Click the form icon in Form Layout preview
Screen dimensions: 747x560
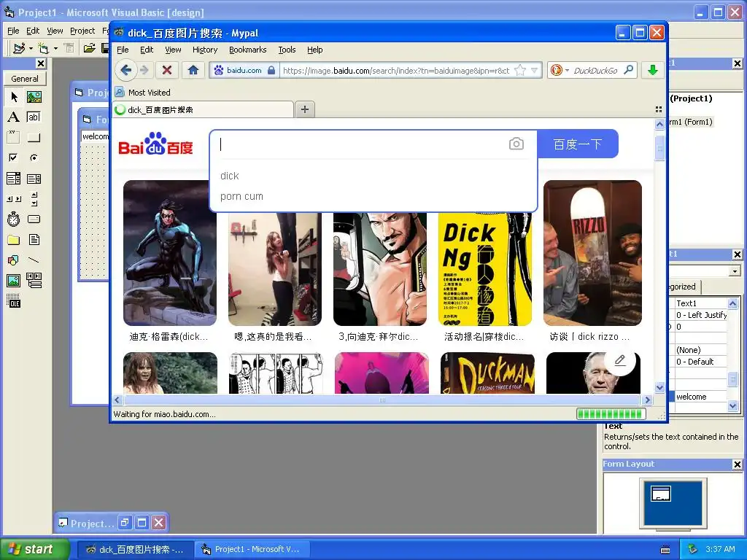(x=660, y=494)
